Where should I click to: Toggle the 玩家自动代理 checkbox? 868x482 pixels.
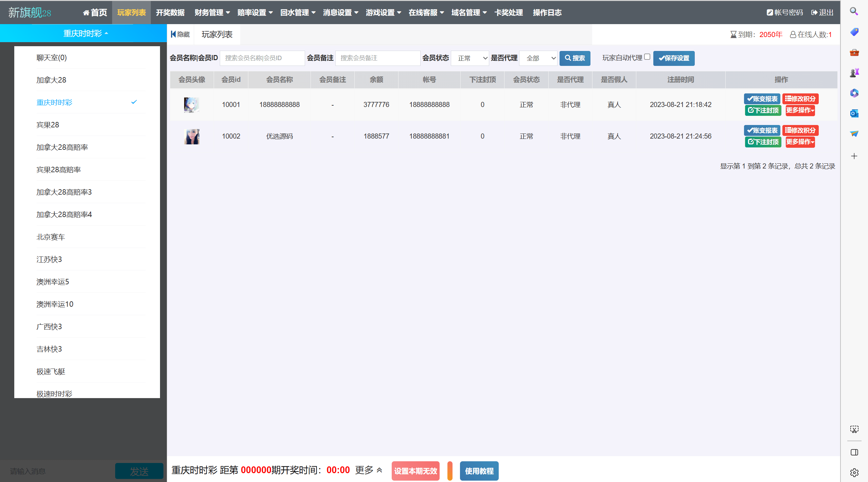[647, 57]
